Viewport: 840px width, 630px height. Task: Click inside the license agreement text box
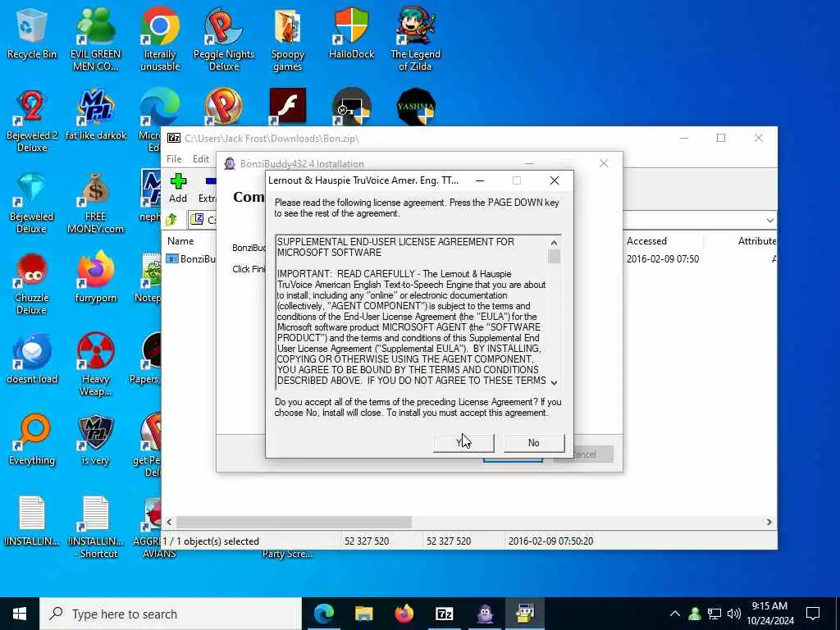point(412,311)
